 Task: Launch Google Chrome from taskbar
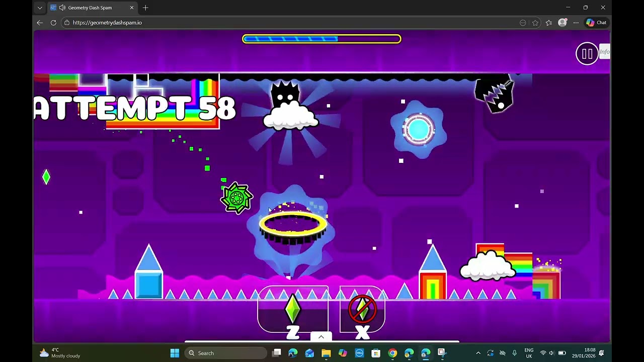[x=392, y=353]
